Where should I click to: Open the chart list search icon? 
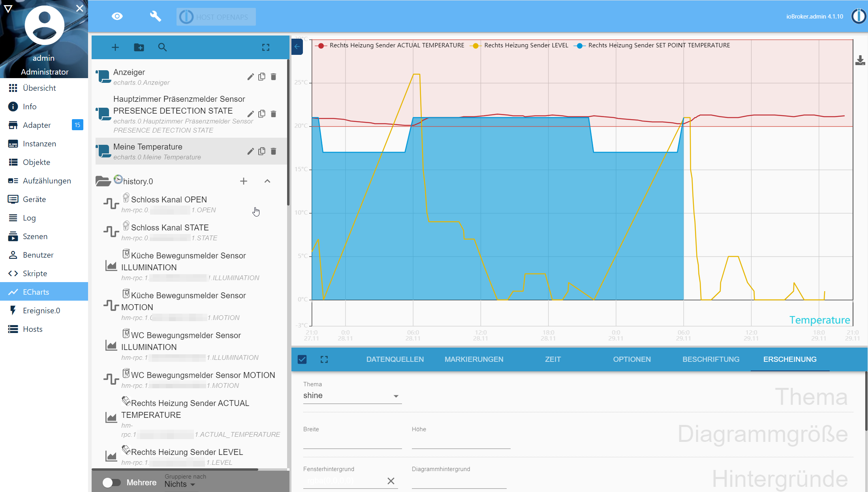tap(162, 47)
